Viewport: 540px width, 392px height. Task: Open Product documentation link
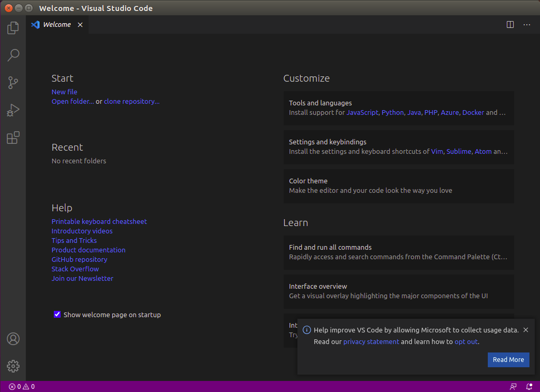click(x=89, y=250)
